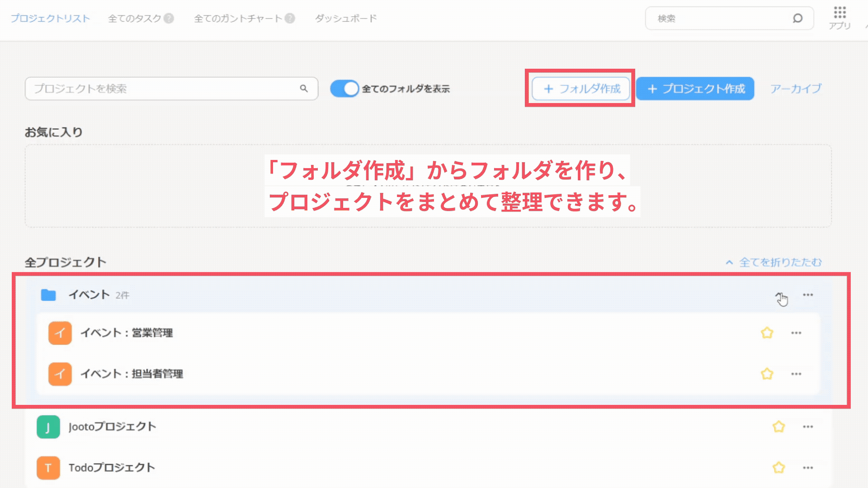Click the イベント folder name
Viewport: 868px width, 488px height.
[89, 295]
